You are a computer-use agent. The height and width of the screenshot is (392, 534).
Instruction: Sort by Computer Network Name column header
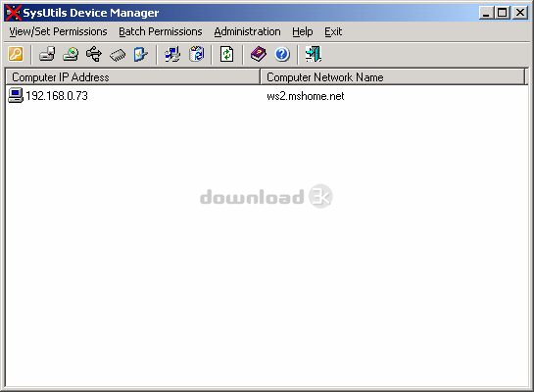pos(393,77)
